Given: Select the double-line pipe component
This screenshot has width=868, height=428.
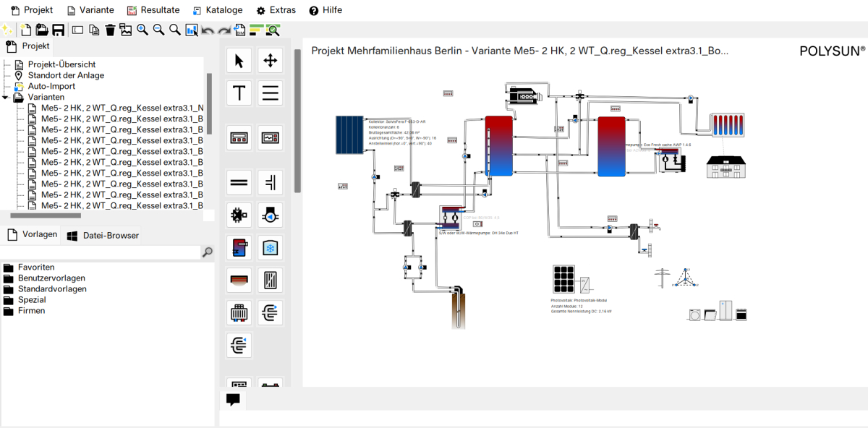Looking at the screenshot, I should pos(239,182).
